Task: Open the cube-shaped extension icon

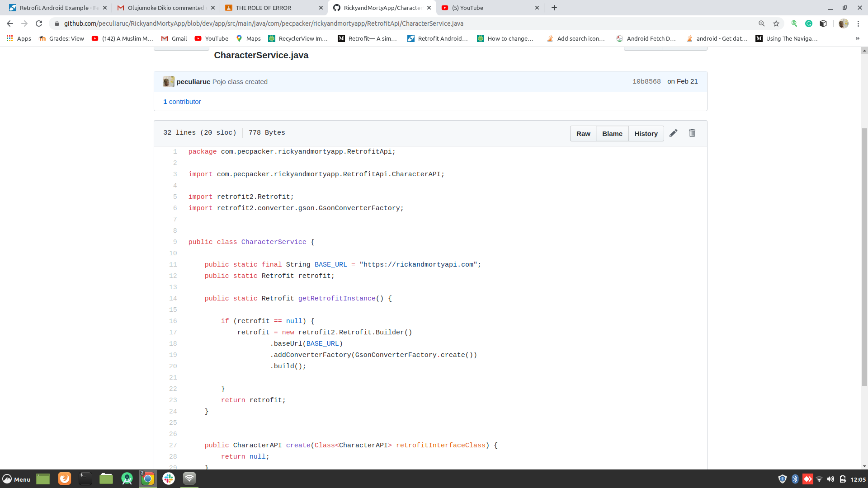Action: tap(823, 23)
